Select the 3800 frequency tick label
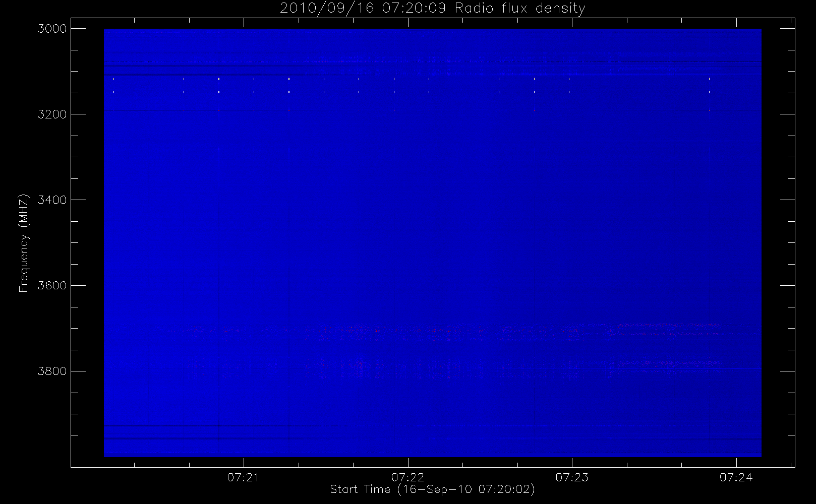The height and width of the screenshot is (504, 816). 52,371
